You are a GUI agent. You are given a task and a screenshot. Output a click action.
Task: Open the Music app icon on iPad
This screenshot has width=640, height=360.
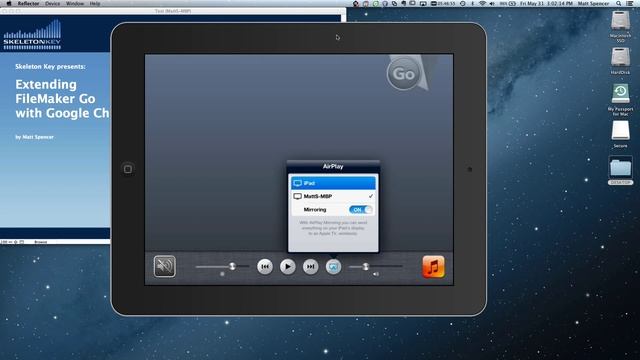tap(433, 267)
